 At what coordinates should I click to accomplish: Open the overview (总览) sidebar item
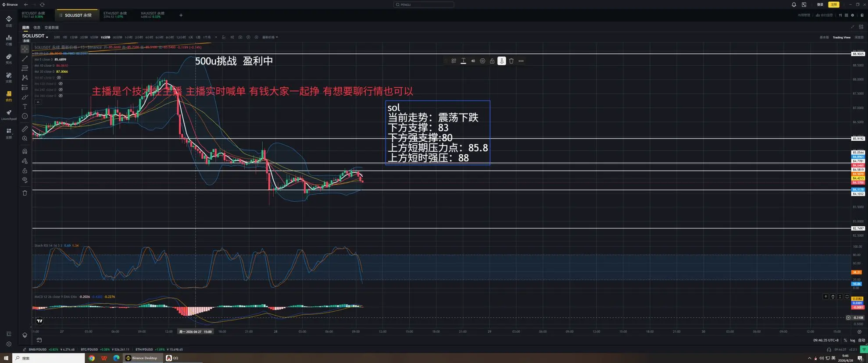tap(9, 21)
